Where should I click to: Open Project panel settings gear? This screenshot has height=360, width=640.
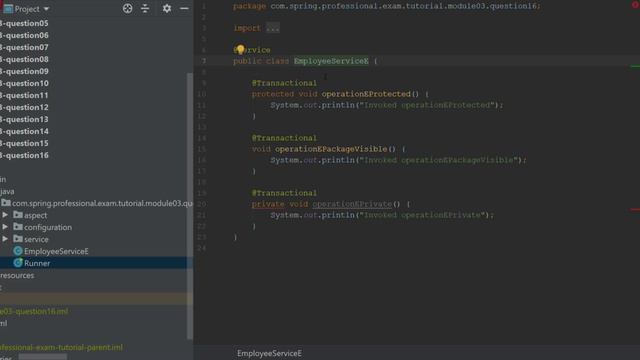(x=167, y=8)
